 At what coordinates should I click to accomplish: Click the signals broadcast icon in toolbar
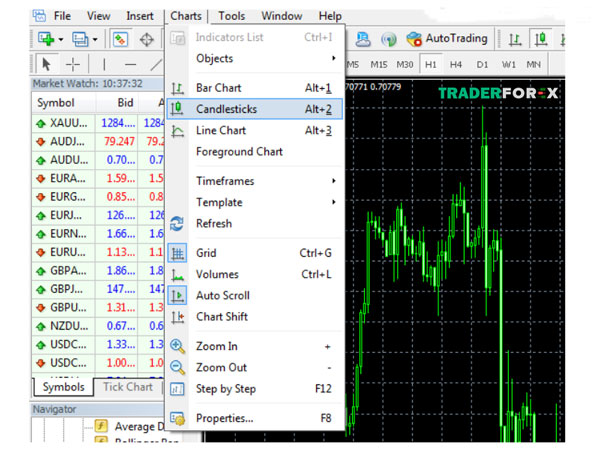[388, 39]
